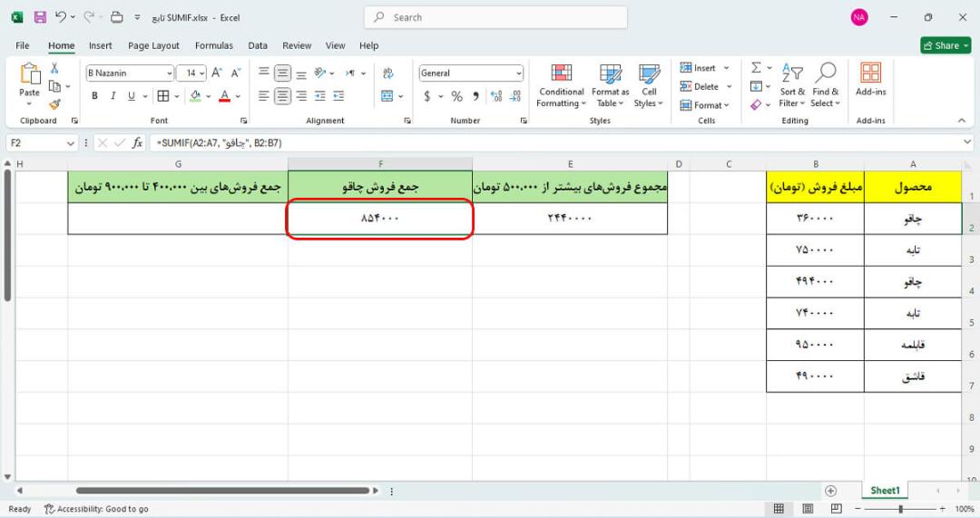
Task: Click the formula bar SUMIF text
Action: coord(219,143)
